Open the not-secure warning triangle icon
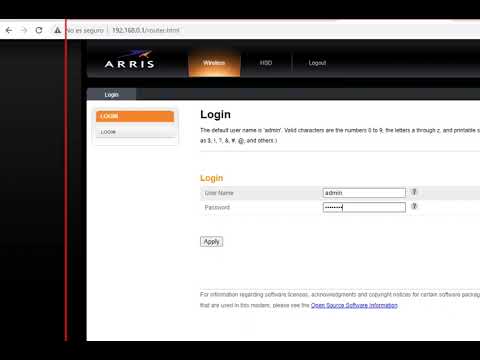This screenshot has width=480, height=360. 57,30
